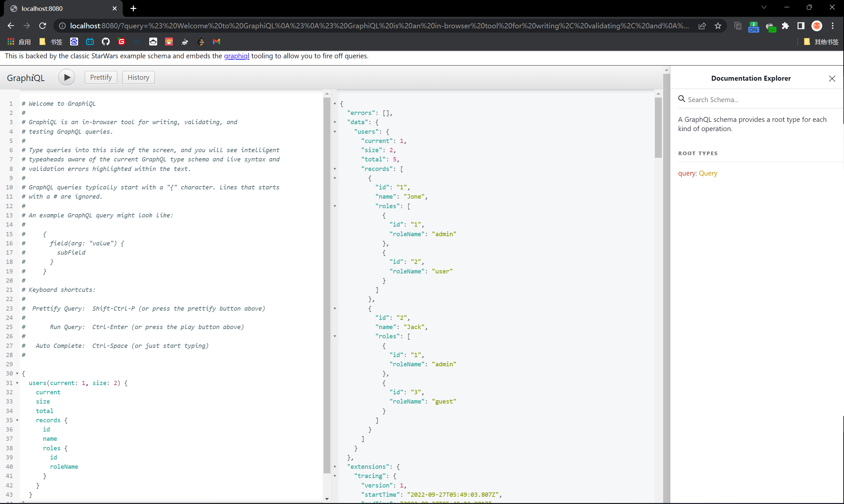Collapse the "extensions" node in results

point(335,467)
